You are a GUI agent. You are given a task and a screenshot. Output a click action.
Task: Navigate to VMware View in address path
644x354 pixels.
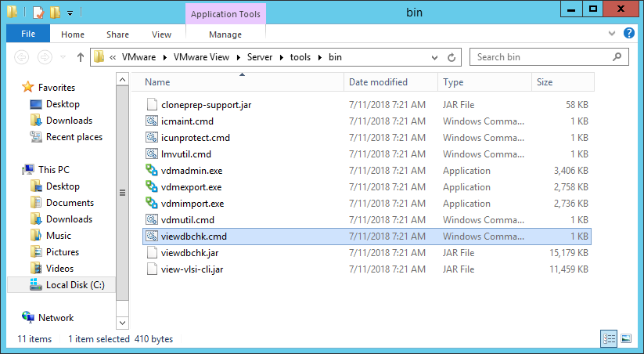pos(201,57)
